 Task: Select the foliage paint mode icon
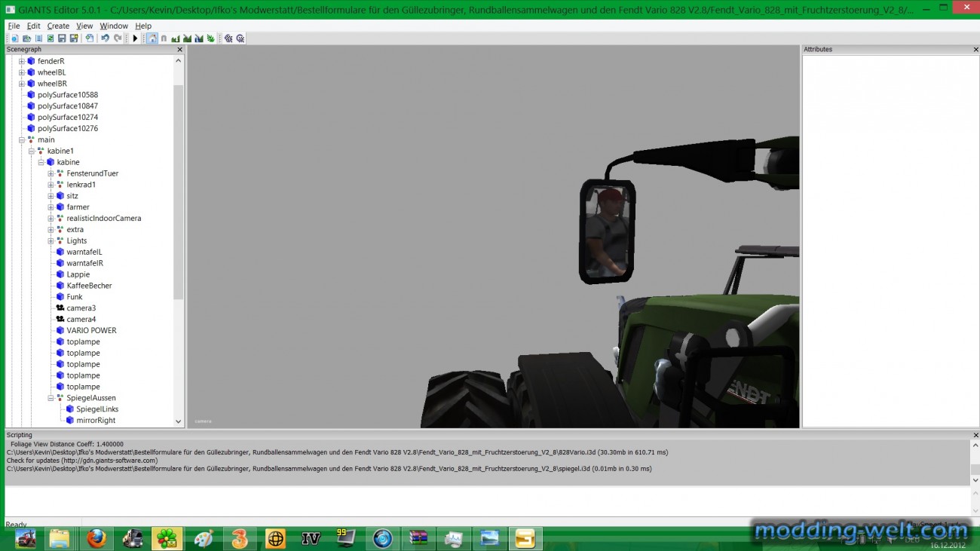(x=210, y=38)
